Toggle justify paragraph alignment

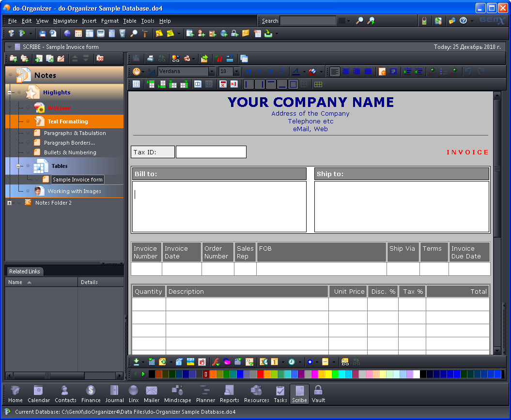[368, 72]
